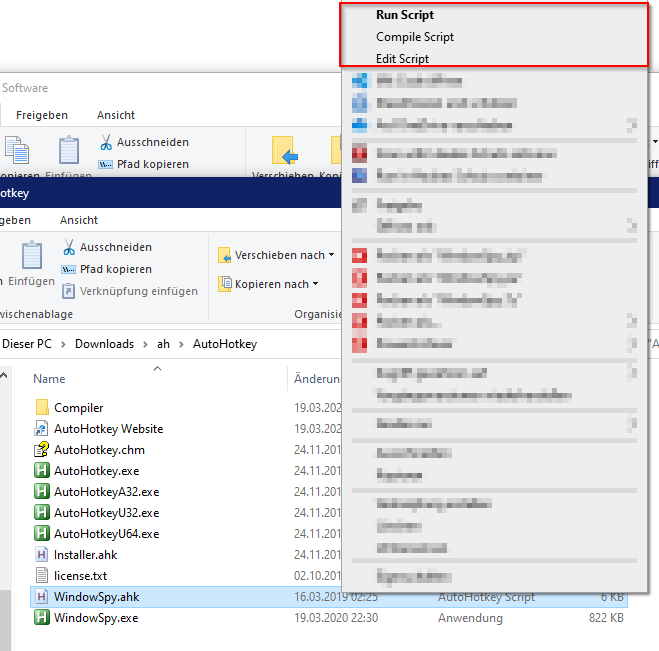Image resolution: width=659 pixels, height=651 pixels.
Task: Click the scroll up arrow of the navigation pane
Action: (x=4, y=375)
